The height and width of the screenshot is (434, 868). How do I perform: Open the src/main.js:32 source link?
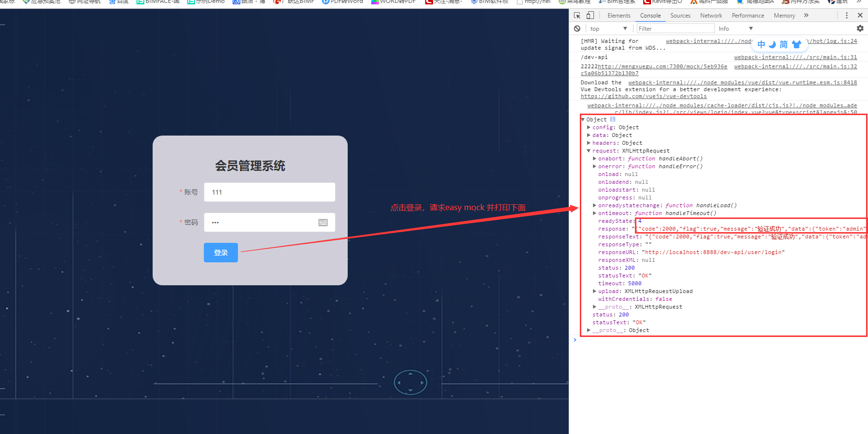(795, 66)
